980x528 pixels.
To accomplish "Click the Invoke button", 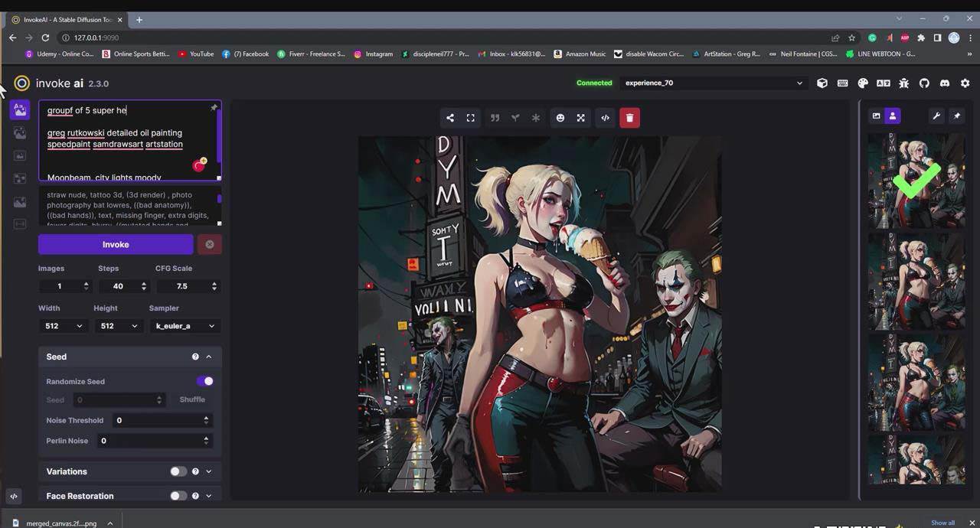I will [116, 244].
